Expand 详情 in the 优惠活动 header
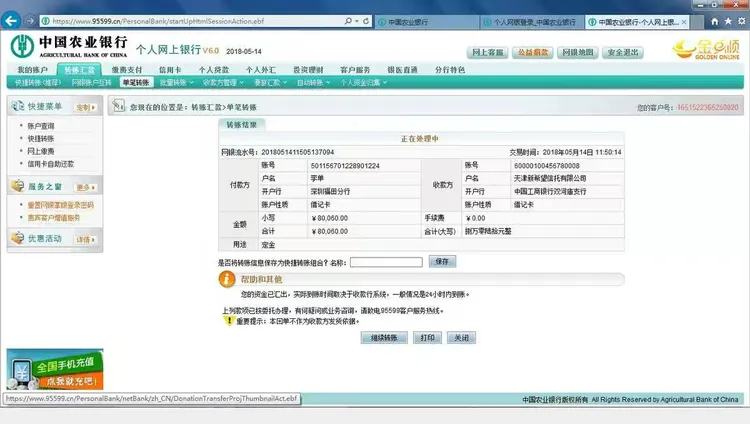Viewport: 750px width, 424px height. pyautogui.click(x=86, y=239)
